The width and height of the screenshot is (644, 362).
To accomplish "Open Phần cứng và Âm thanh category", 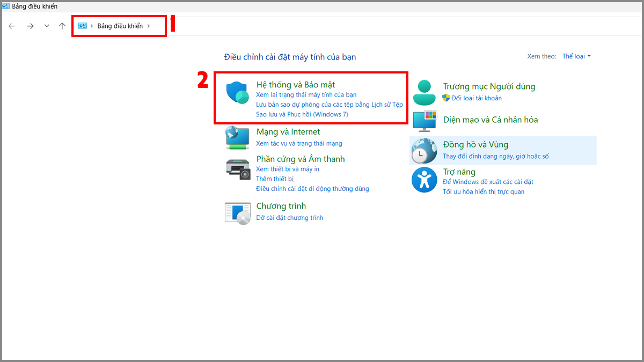I will [x=301, y=159].
